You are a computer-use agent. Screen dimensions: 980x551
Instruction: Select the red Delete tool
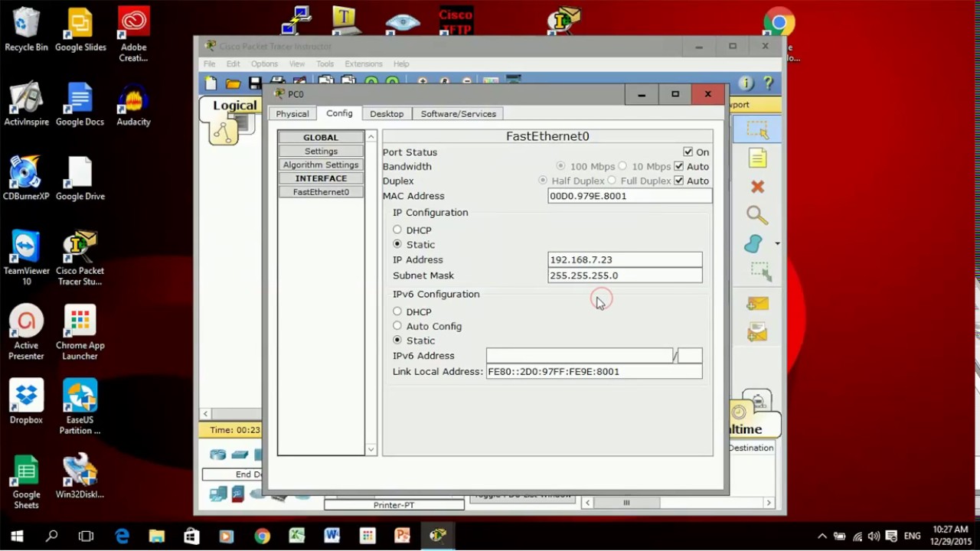pos(757,187)
